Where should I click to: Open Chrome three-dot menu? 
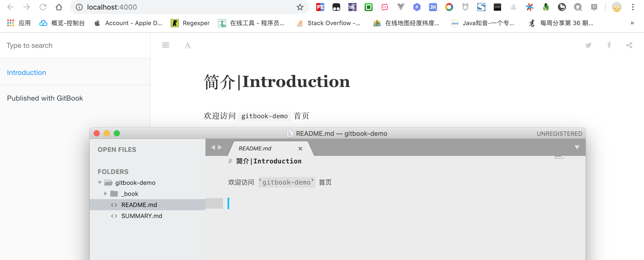click(633, 7)
